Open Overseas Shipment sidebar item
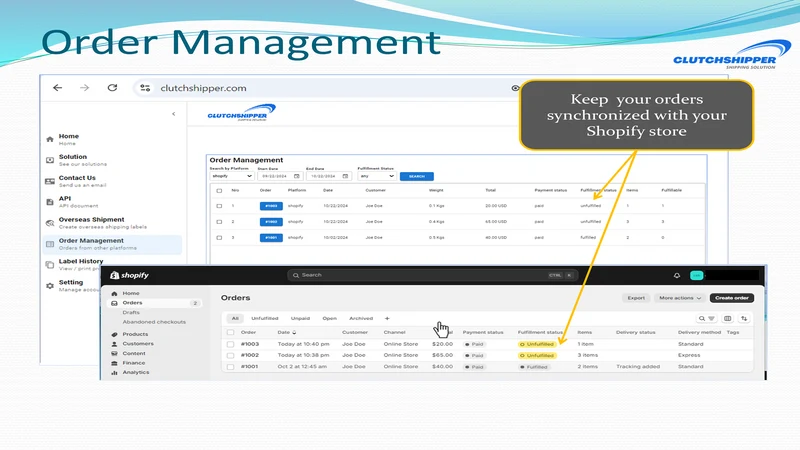Screen dimensions: 800x450 click(x=102, y=223)
